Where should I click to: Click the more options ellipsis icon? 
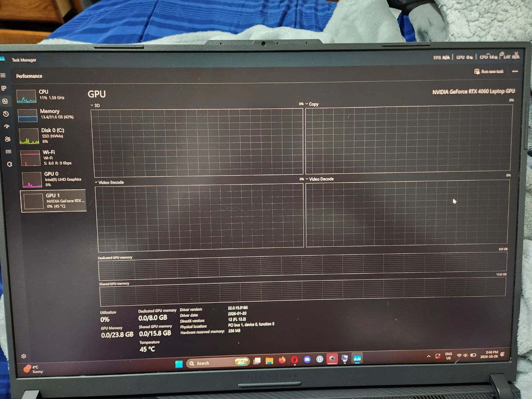[515, 71]
